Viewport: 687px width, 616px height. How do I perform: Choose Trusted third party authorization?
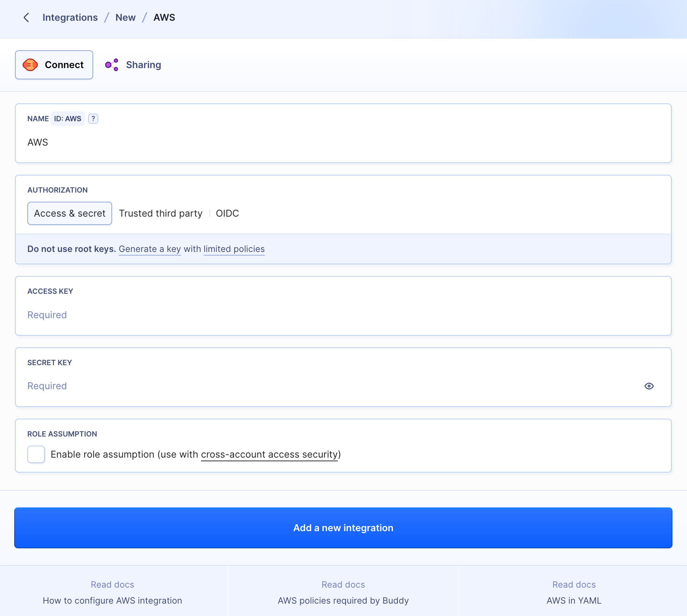click(161, 213)
